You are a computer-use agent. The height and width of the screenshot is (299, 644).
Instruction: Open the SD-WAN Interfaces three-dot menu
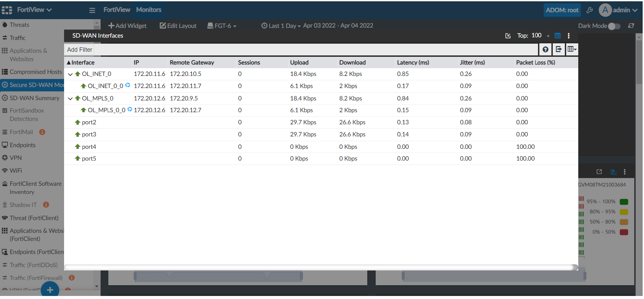[569, 36]
